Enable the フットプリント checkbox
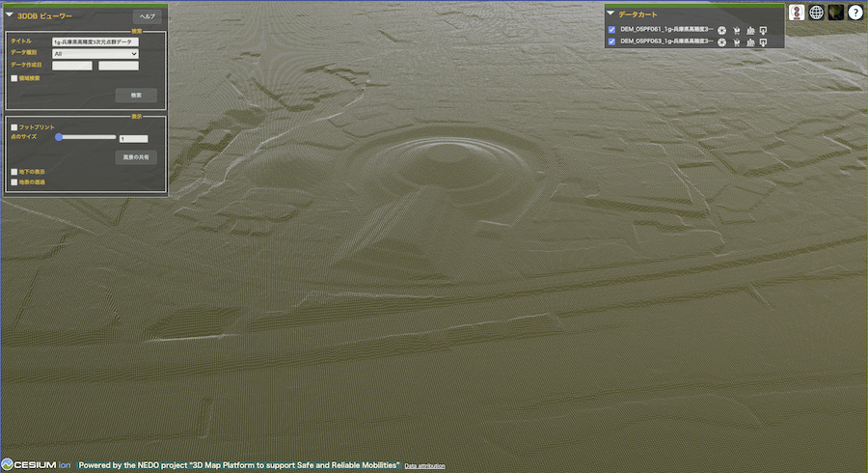 [14, 126]
